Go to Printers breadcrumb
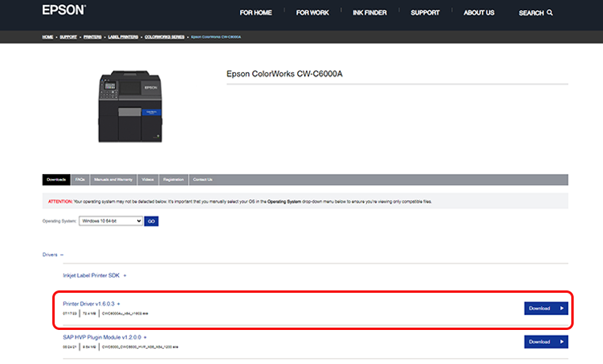The image size is (603, 364). tap(93, 37)
